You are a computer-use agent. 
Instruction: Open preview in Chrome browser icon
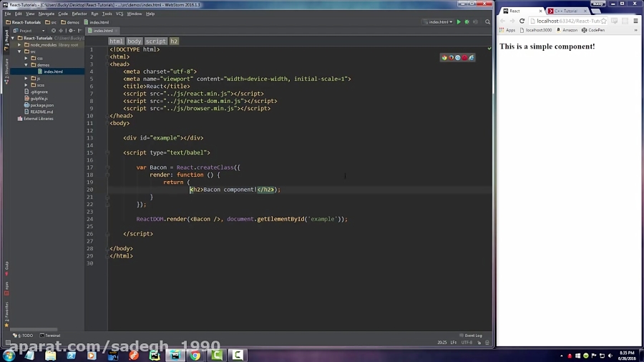click(444, 57)
